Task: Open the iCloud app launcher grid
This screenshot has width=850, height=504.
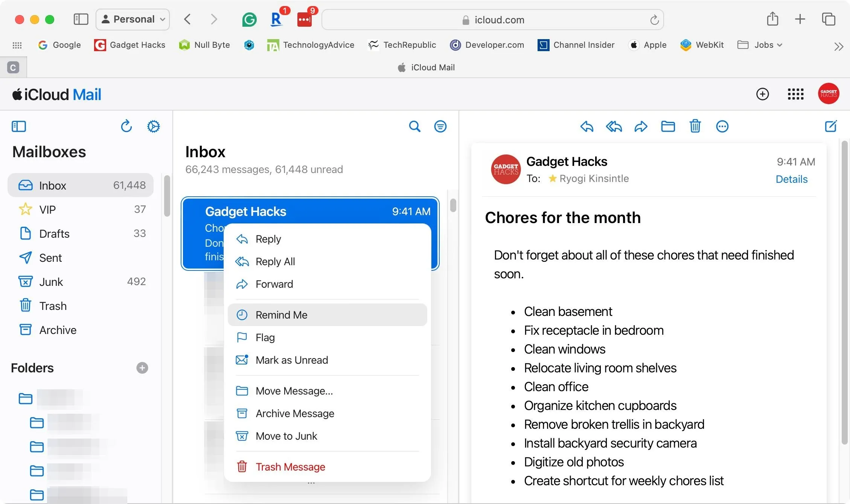Action: [796, 94]
